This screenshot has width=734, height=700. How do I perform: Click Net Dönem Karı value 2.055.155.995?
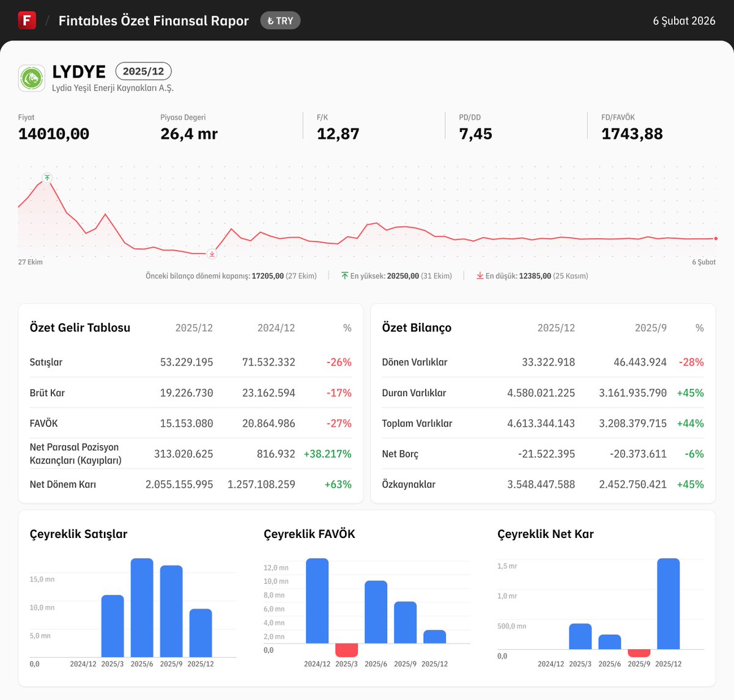(x=179, y=484)
